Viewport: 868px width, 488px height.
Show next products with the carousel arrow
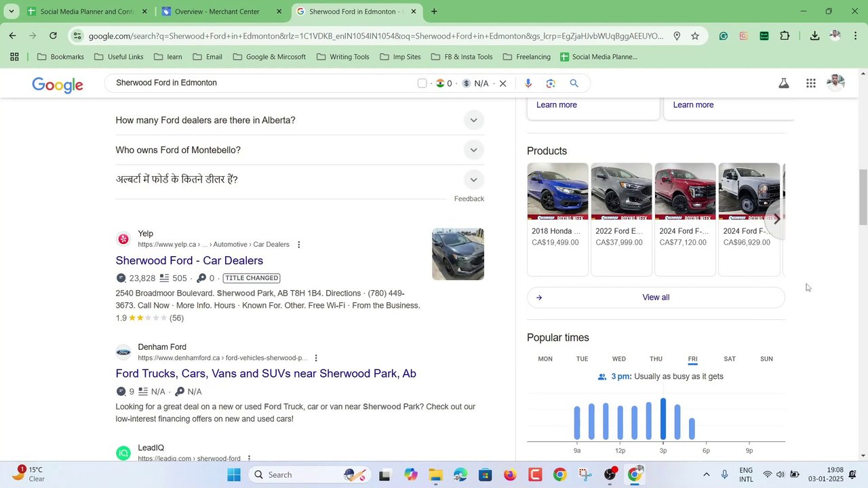[777, 220]
